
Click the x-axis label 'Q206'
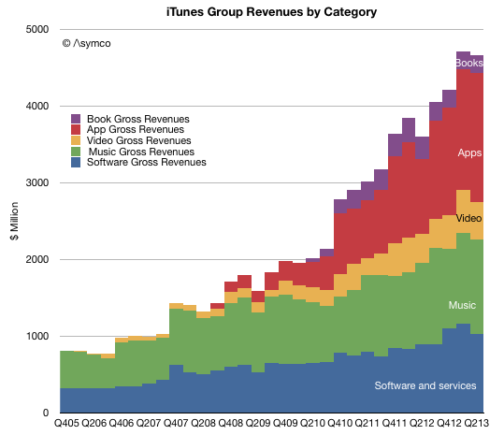pos(94,423)
